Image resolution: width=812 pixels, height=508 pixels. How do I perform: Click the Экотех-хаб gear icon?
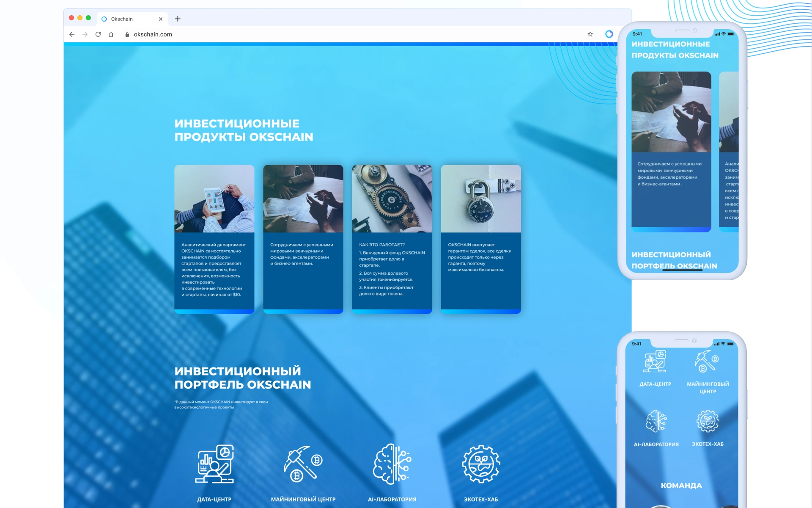[x=481, y=464]
